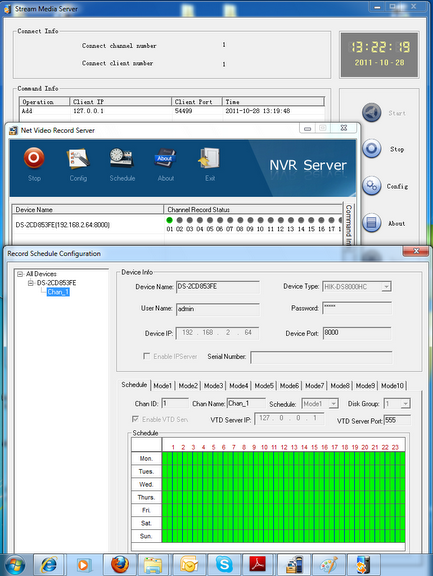
Task: Switch to Schedule tab
Action: tap(134, 385)
